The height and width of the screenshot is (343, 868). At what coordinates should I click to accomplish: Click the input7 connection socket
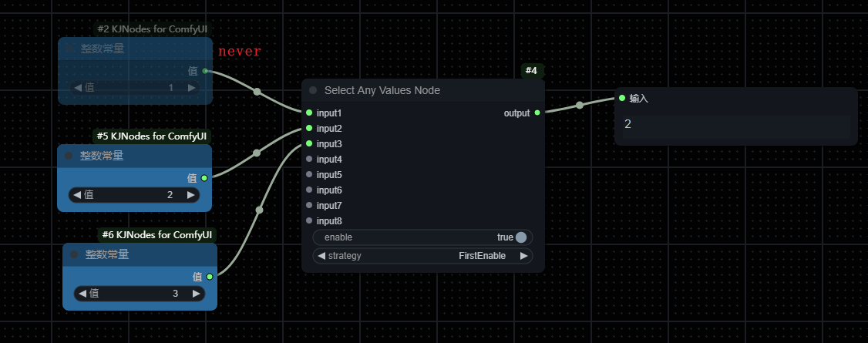(309, 206)
